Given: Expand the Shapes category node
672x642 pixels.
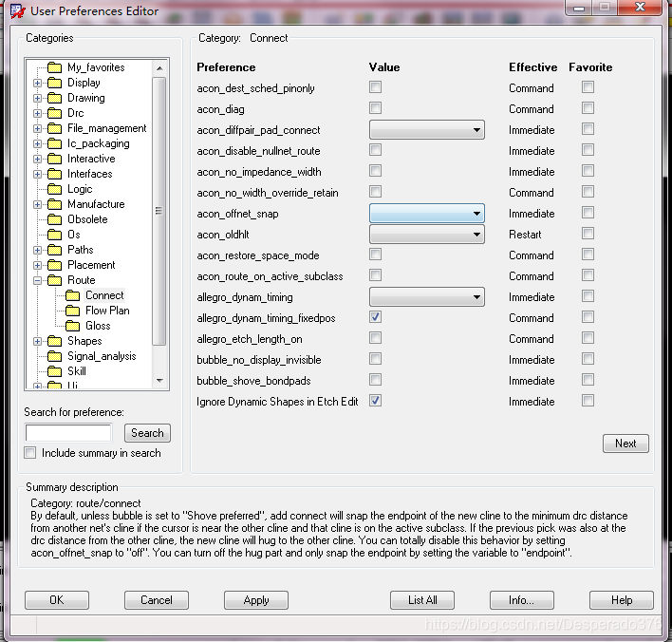Looking at the screenshot, I should point(38,342).
